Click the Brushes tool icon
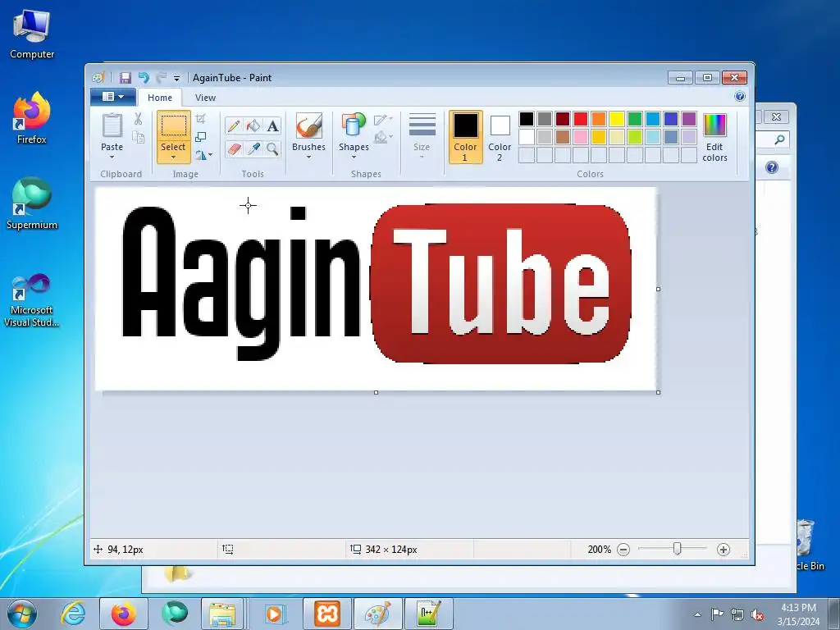The image size is (840, 630). [x=308, y=126]
